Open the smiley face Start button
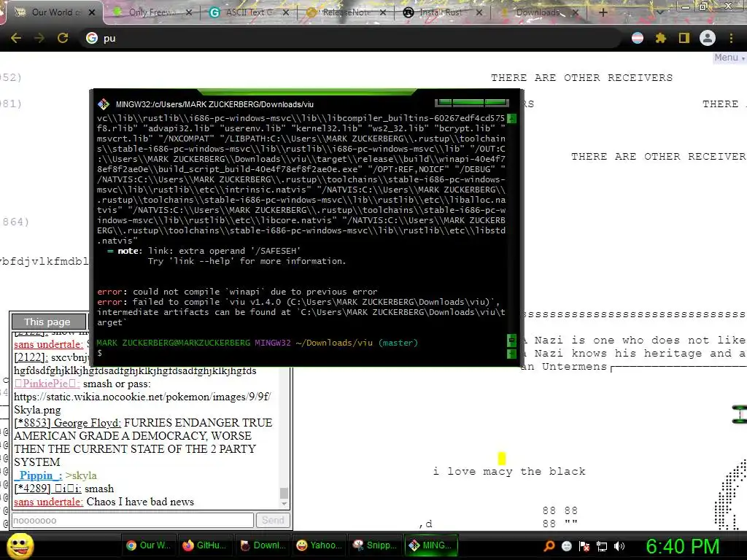 click(20, 545)
